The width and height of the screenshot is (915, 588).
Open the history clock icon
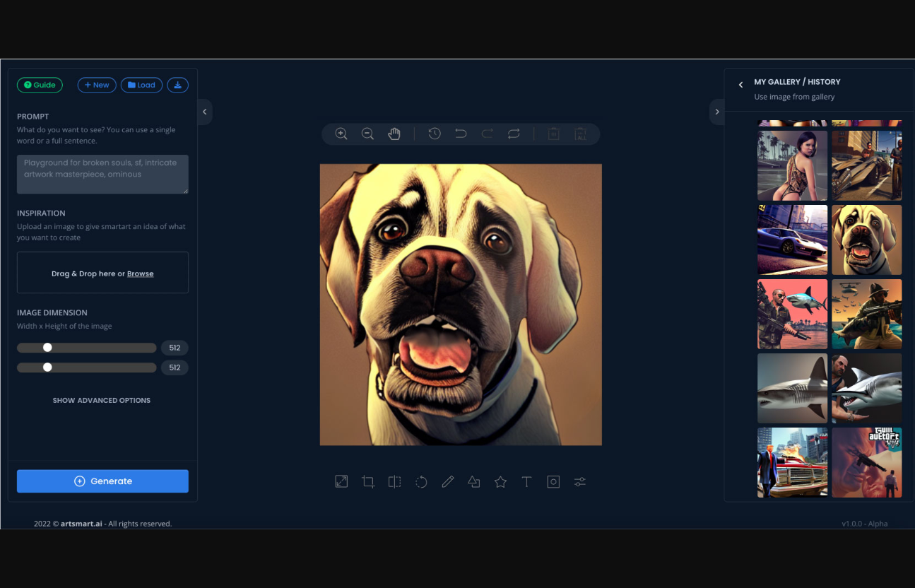pos(435,134)
